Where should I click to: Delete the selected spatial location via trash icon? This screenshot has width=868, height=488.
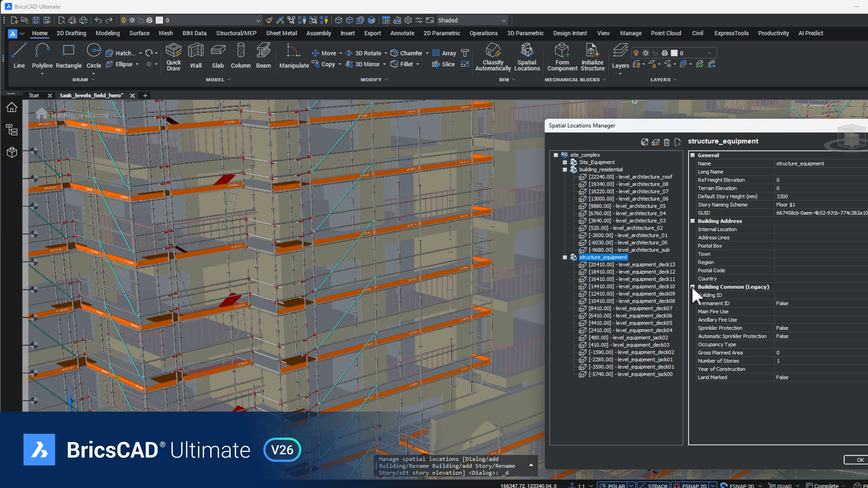click(667, 142)
